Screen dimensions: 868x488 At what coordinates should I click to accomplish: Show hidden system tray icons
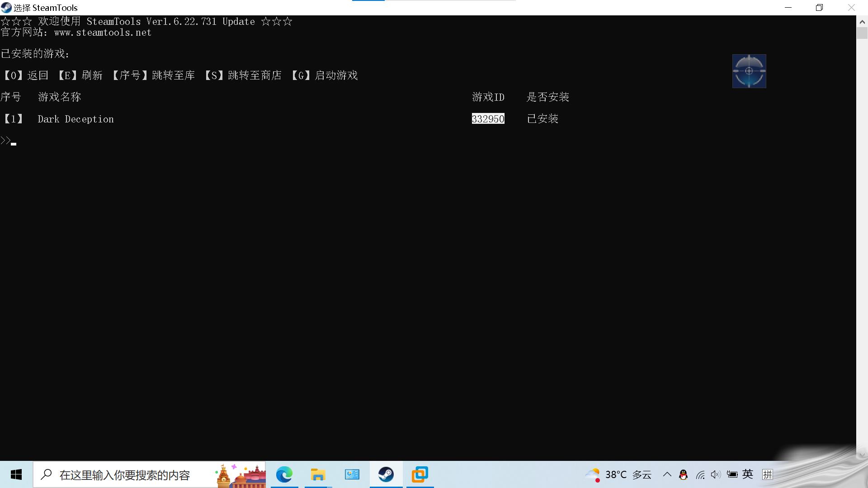667,474
